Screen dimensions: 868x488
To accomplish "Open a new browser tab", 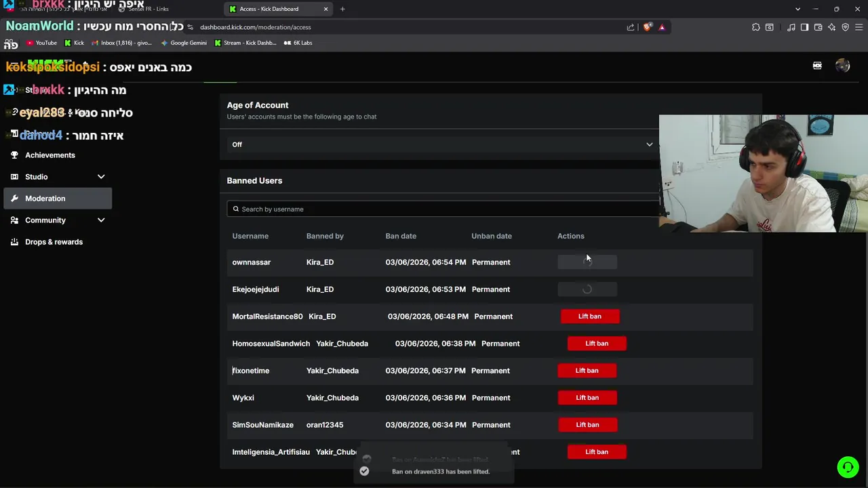I will tap(342, 9).
